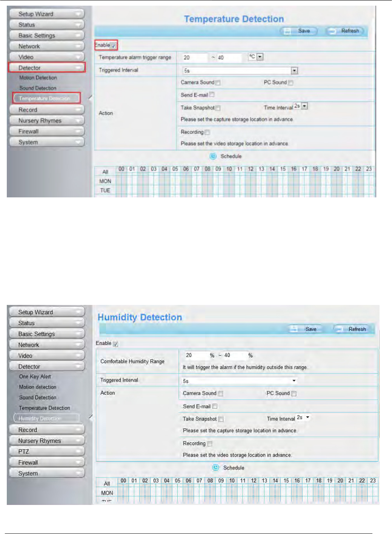
Task: Save the Humidity Detection settings
Action: (306, 329)
